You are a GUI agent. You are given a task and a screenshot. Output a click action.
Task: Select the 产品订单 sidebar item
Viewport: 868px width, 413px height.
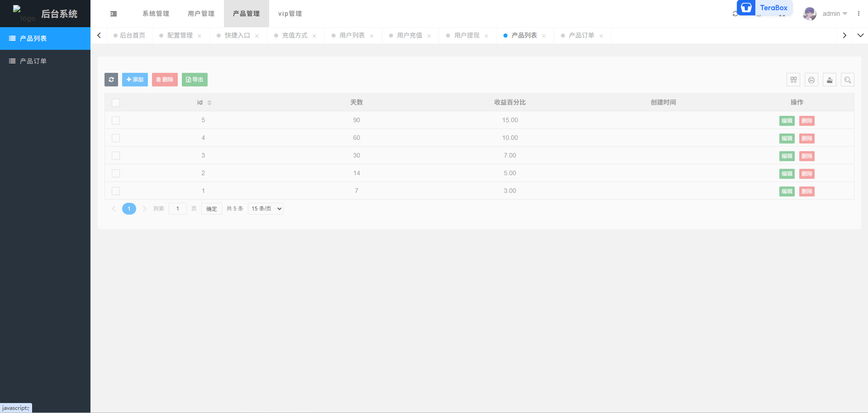33,61
